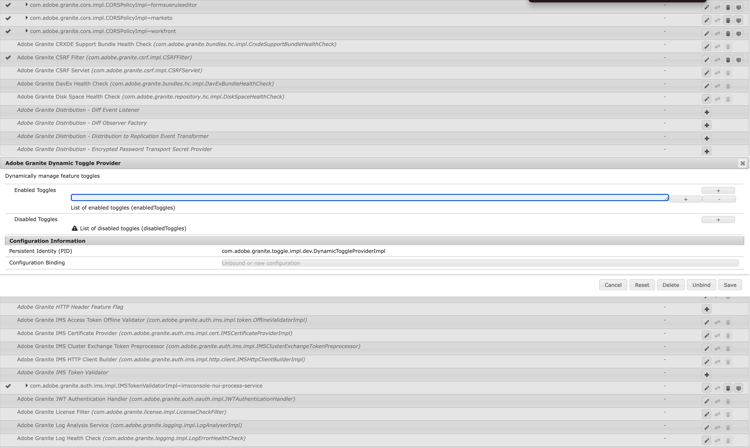Edit the Disk Space Health Check
The image size is (750, 448).
click(706, 99)
